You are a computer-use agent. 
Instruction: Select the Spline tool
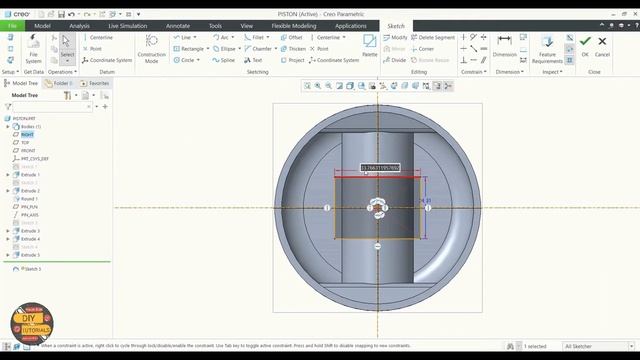pos(224,60)
